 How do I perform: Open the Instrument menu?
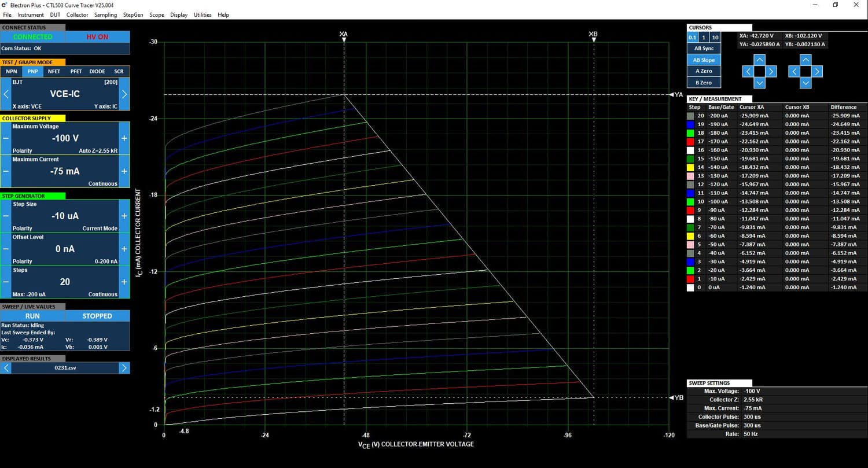click(x=31, y=14)
